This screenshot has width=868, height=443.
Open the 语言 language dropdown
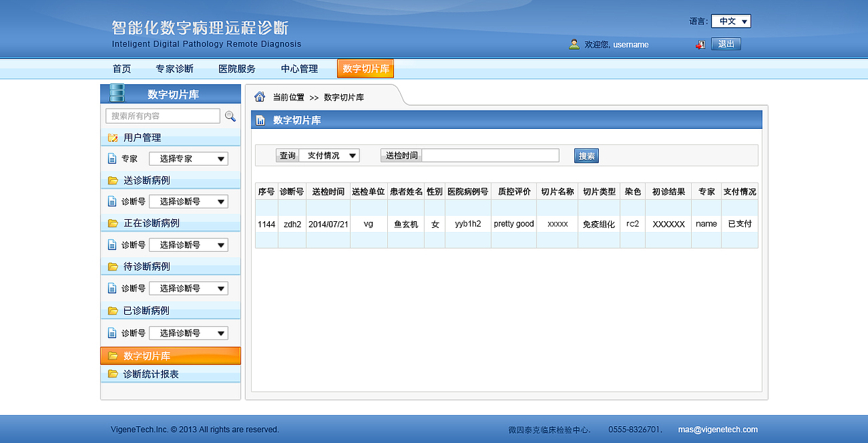[x=731, y=21]
